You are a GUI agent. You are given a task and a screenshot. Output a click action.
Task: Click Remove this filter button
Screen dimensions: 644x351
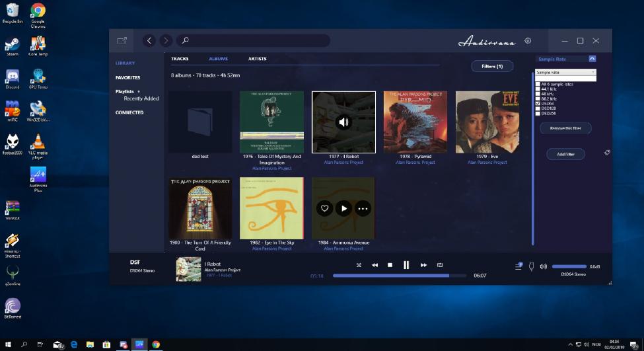tap(565, 128)
